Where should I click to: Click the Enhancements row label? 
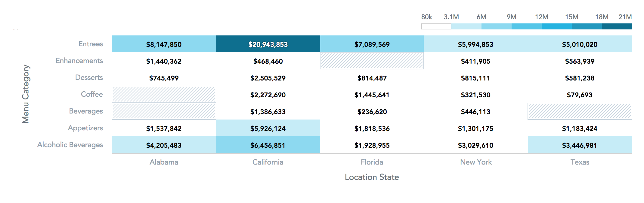coord(79,61)
